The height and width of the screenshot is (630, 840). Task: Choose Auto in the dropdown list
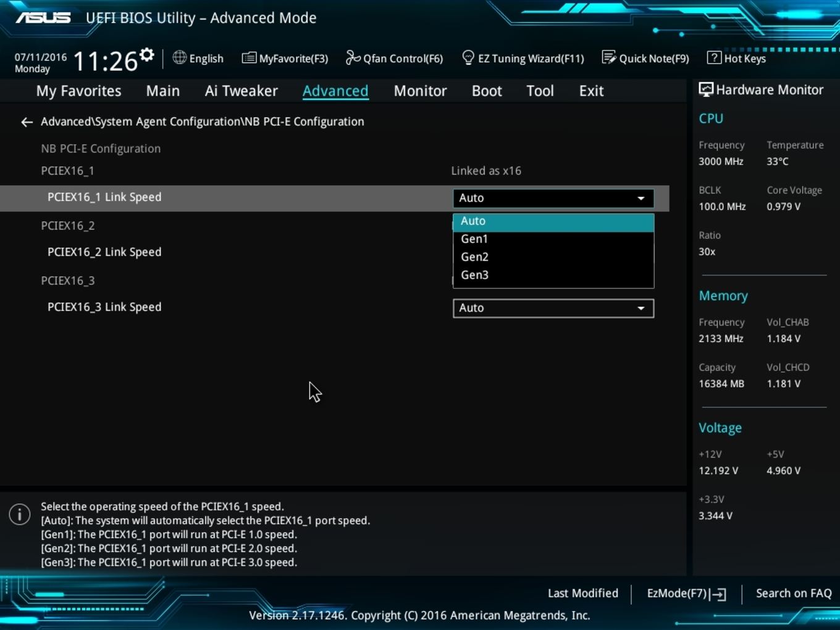point(553,221)
